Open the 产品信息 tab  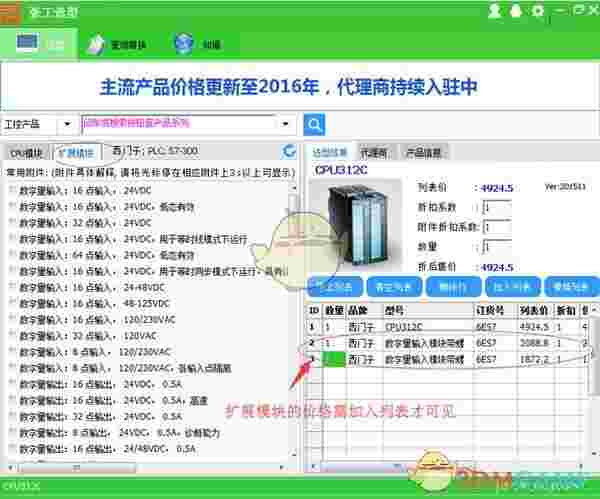tap(424, 153)
